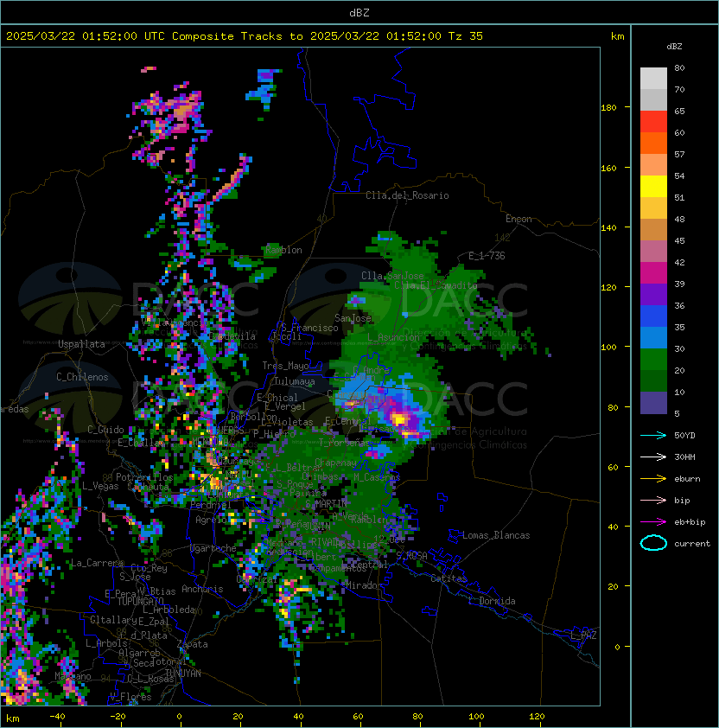Click the 'SanJose' map label
The width and height of the screenshot is (719, 728).
point(353,318)
